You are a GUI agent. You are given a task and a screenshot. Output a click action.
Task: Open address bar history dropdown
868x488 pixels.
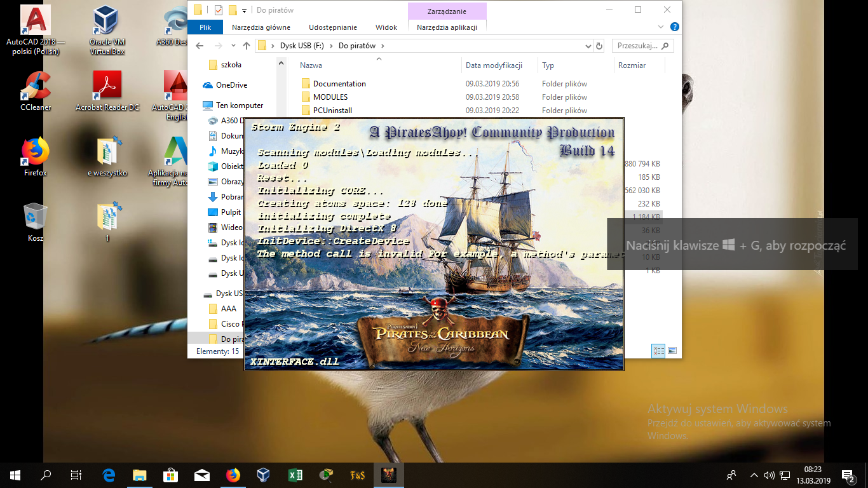[x=588, y=46]
